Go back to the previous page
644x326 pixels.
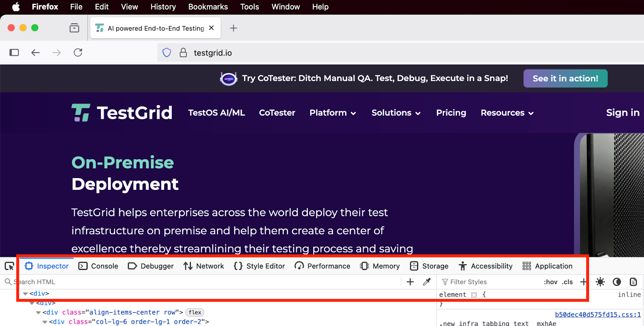coord(35,53)
